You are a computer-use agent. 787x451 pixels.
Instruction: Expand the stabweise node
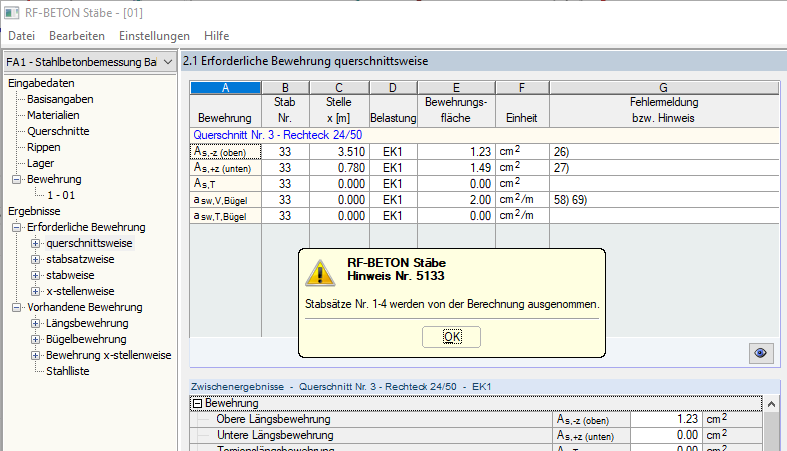(35, 275)
